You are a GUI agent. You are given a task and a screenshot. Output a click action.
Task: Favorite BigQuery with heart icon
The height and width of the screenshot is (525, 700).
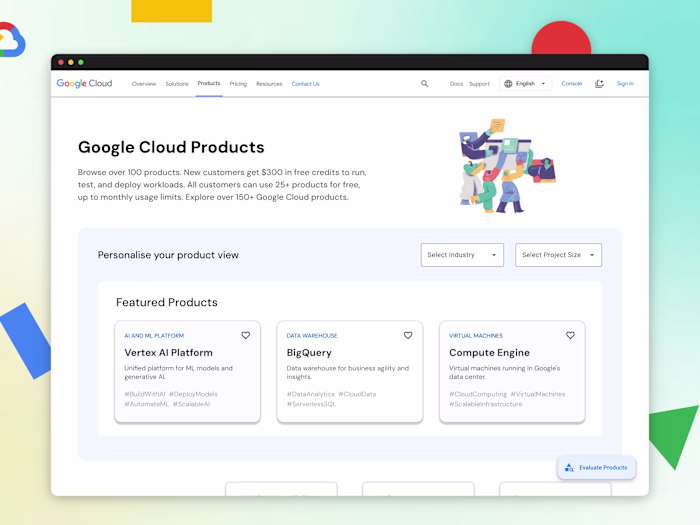click(x=408, y=335)
